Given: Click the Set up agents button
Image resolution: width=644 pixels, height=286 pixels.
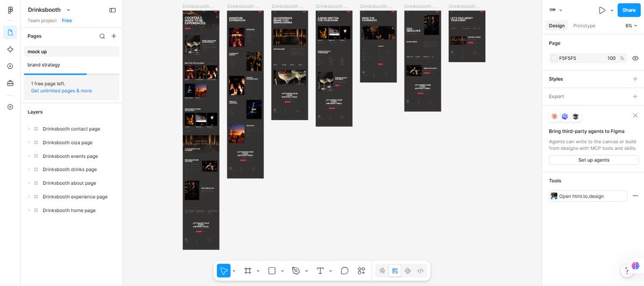Looking at the screenshot, I should click(594, 160).
